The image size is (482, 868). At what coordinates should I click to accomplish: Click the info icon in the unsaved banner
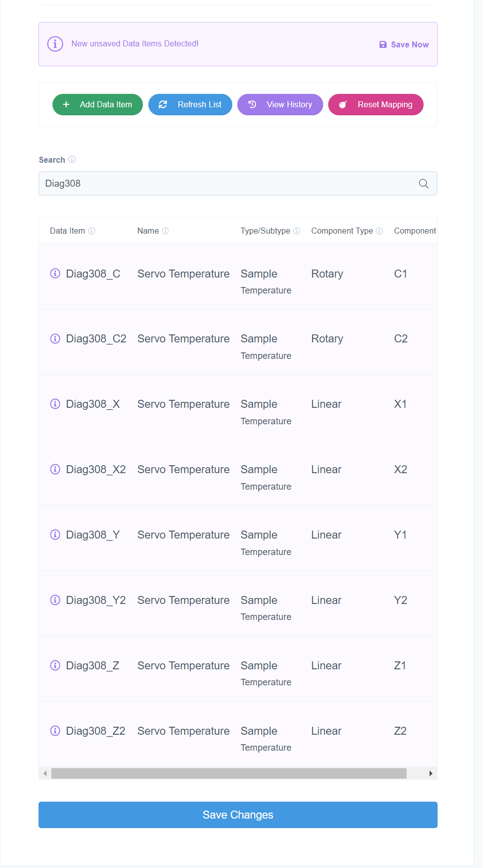click(x=55, y=44)
